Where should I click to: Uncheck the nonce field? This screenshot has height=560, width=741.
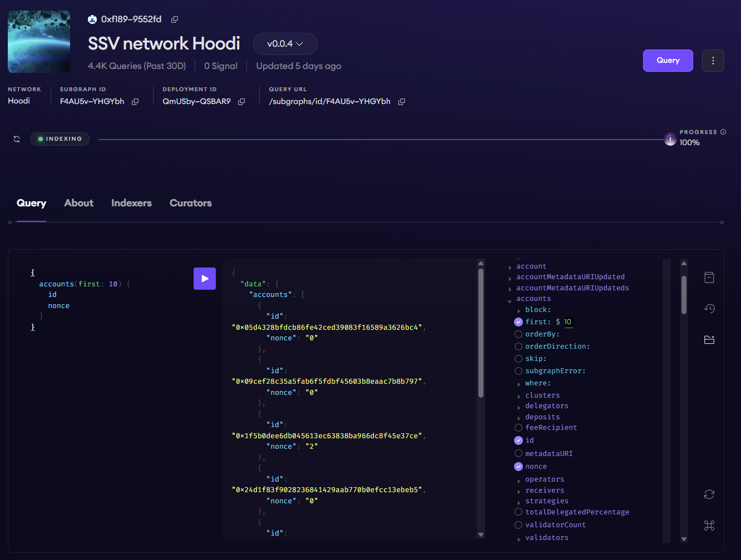click(518, 467)
